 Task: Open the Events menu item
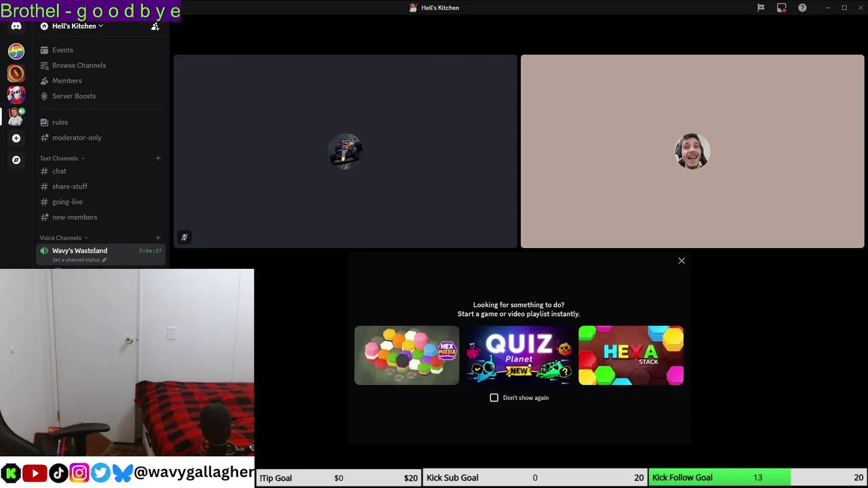(x=100, y=50)
